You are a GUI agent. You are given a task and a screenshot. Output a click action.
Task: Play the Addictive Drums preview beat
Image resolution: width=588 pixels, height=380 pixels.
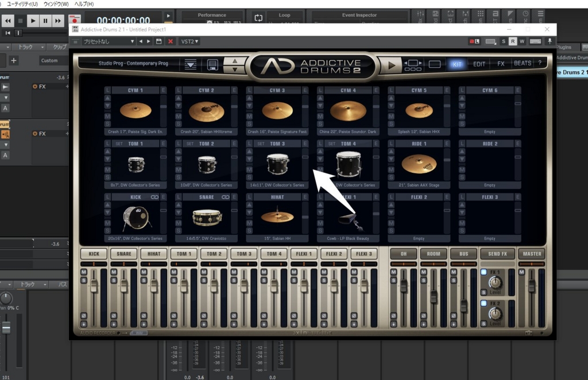tap(391, 65)
